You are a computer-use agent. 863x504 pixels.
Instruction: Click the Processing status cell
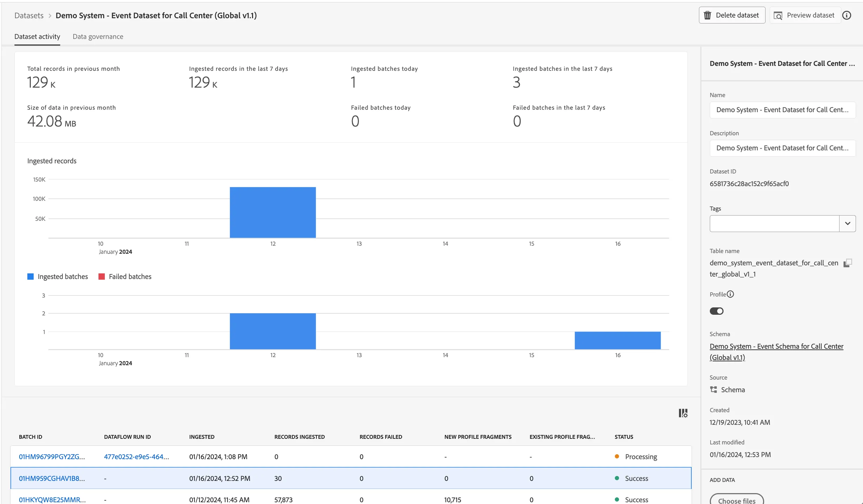point(636,456)
